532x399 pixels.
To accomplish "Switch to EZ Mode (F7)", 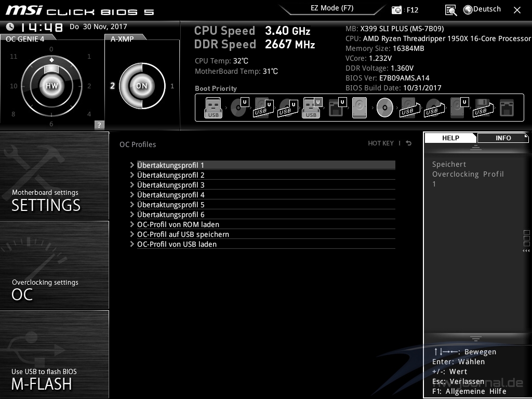I will pyautogui.click(x=332, y=8).
